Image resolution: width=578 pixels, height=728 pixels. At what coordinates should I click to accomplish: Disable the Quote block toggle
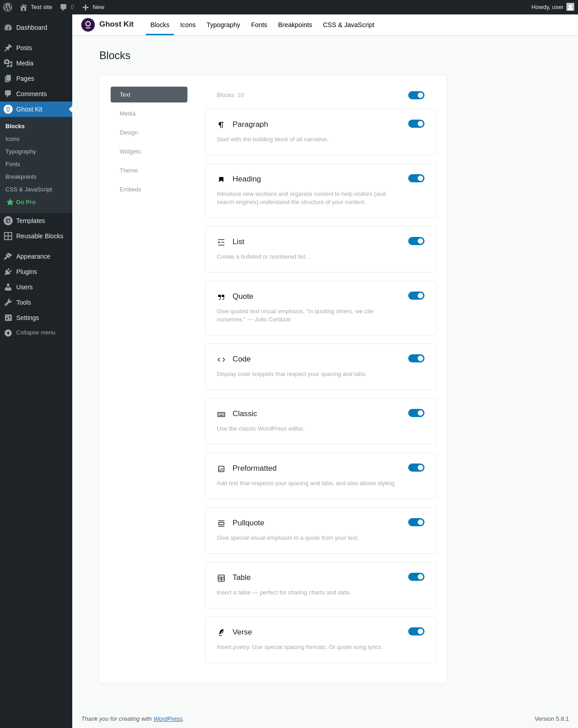416,296
